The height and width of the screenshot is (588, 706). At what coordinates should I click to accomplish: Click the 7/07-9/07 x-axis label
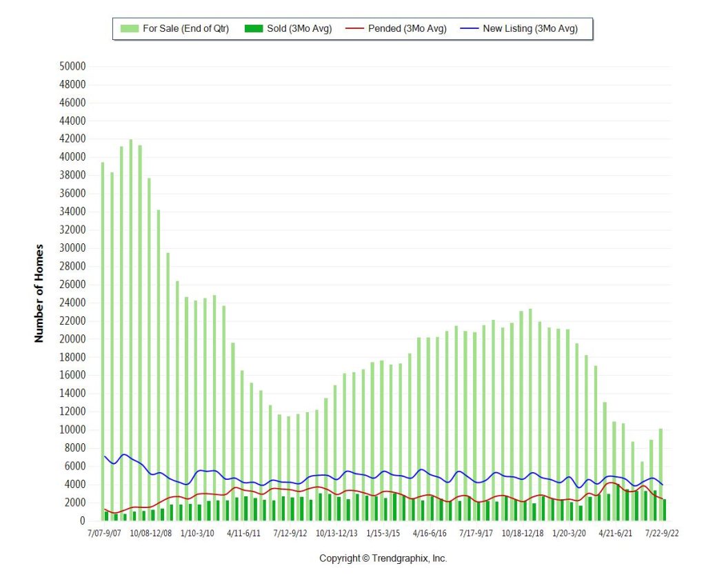(x=105, y=534)
